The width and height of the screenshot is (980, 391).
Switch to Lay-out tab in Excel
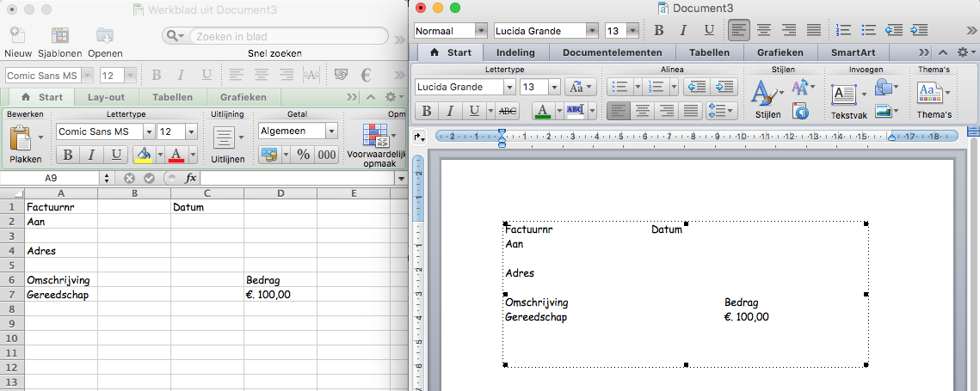[106, 97]
